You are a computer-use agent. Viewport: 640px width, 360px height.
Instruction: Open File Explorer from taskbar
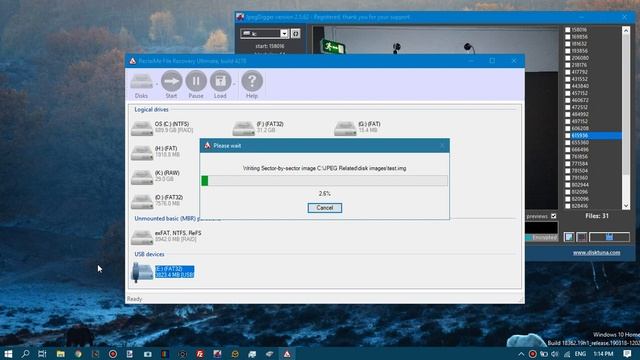click(60, 353)
